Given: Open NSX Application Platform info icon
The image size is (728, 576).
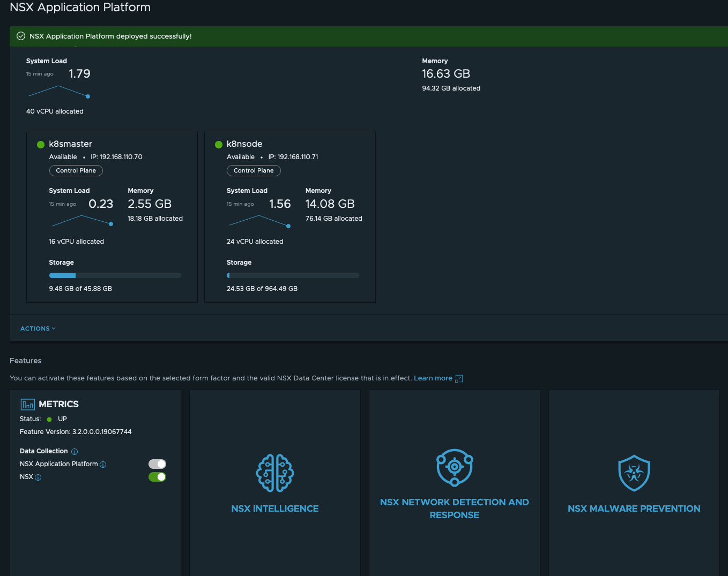Looking at the screenshot, I should (x=103, y=465).
